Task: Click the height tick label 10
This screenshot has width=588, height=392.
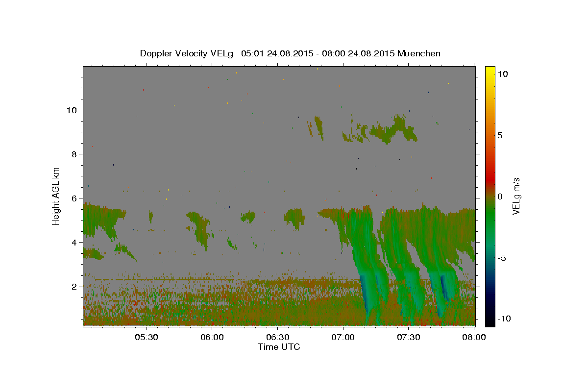Action: tap(73, 110)
